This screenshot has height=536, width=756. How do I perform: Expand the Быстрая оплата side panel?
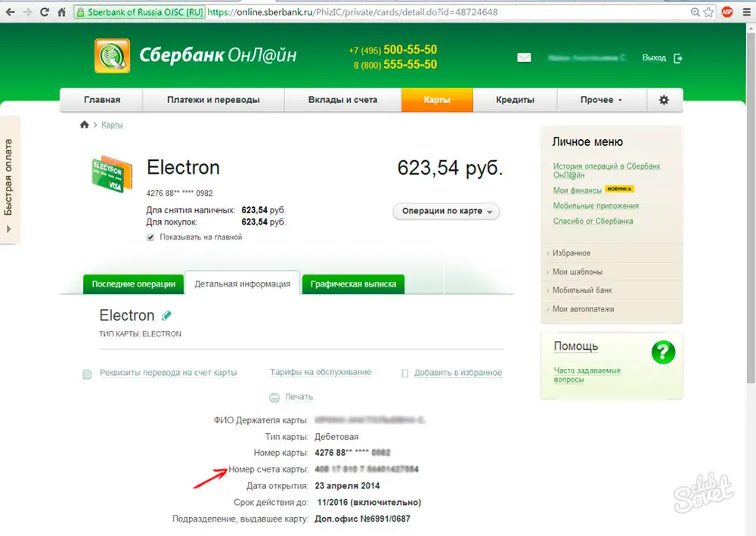click(x=9, y=180)
